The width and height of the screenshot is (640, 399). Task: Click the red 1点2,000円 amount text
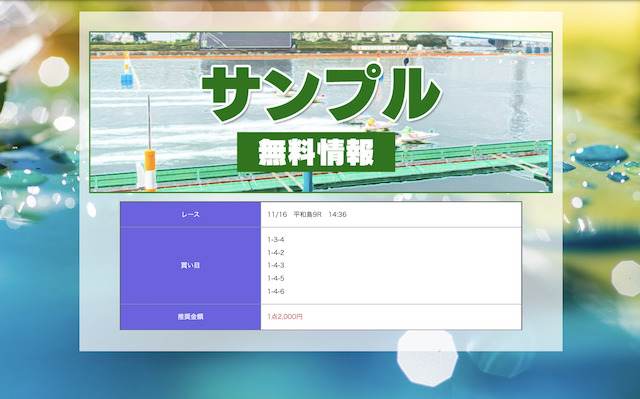pos(285,317)
